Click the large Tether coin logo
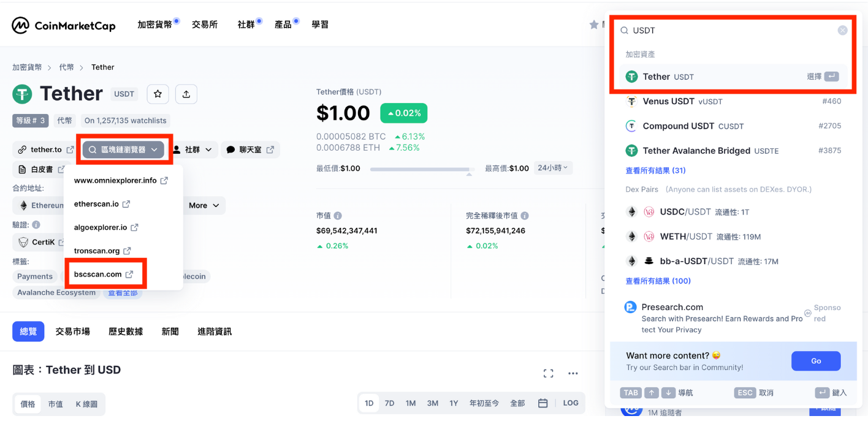Image resolution: width=868 pixels, height=424 pixels. coord(23,94)
